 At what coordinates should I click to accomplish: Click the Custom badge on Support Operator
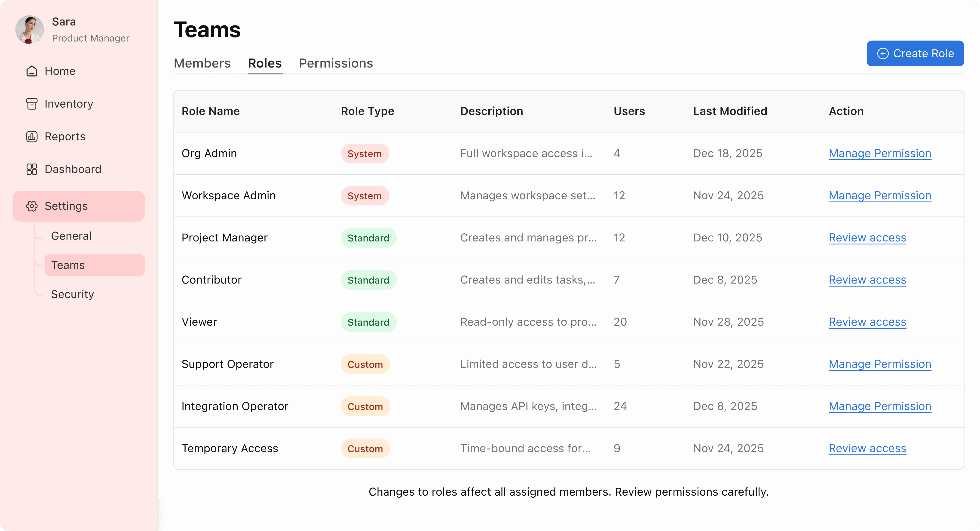coord(365,365)
